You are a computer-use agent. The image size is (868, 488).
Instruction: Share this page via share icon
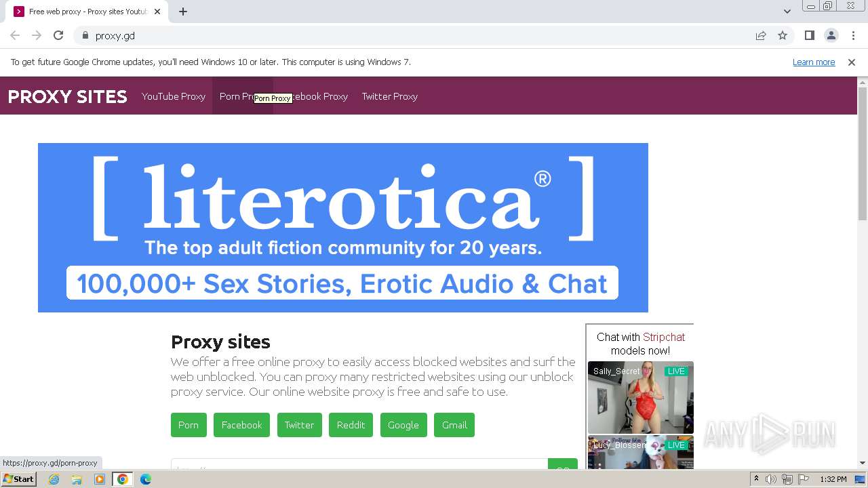coord(761,35)
